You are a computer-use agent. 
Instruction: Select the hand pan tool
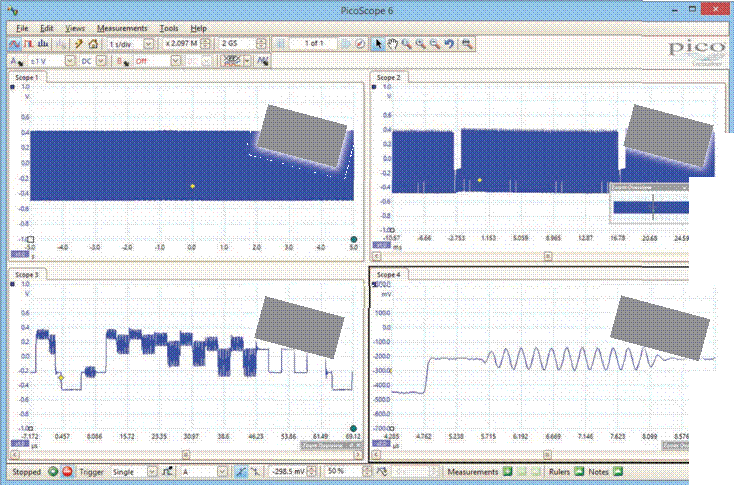click(x=392, y=44)
